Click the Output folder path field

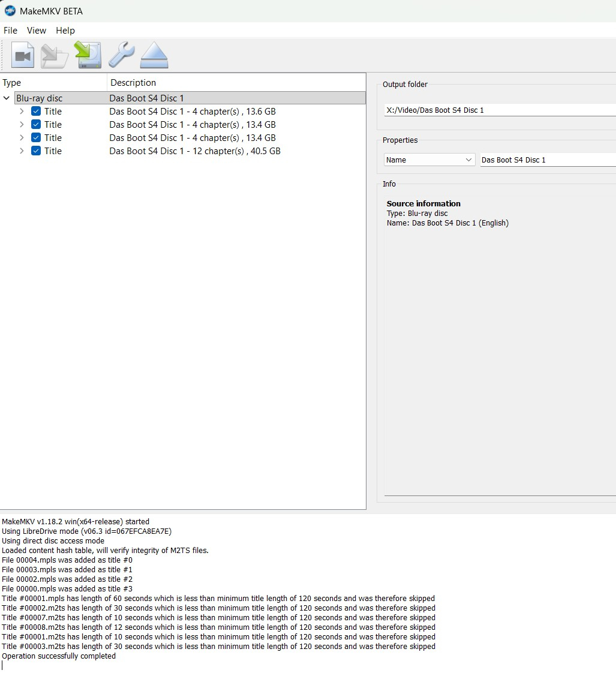[500, 110]
